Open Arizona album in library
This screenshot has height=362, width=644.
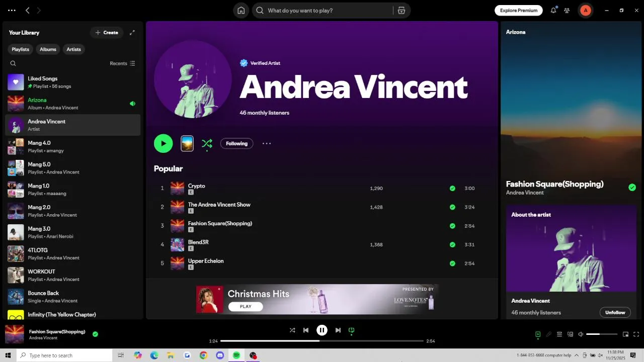[x=73, y=104]
